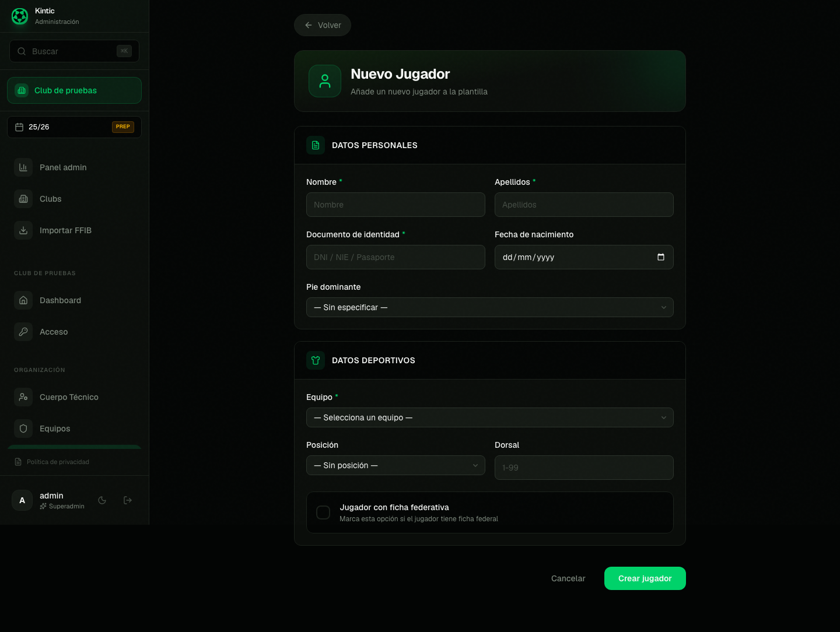840x632 pixels.
Task: Click the Importar FFIB download icon
Action: (23, 230)
